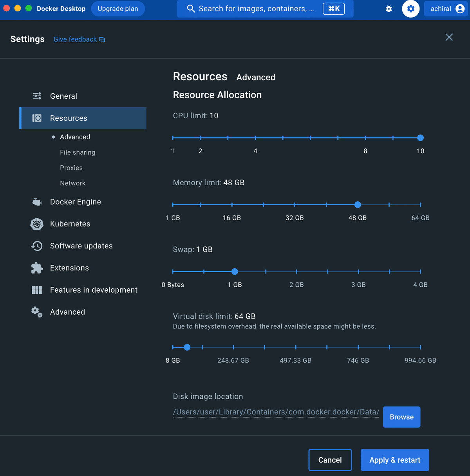
Task: Click the Resources heading text
Action: 200,76
